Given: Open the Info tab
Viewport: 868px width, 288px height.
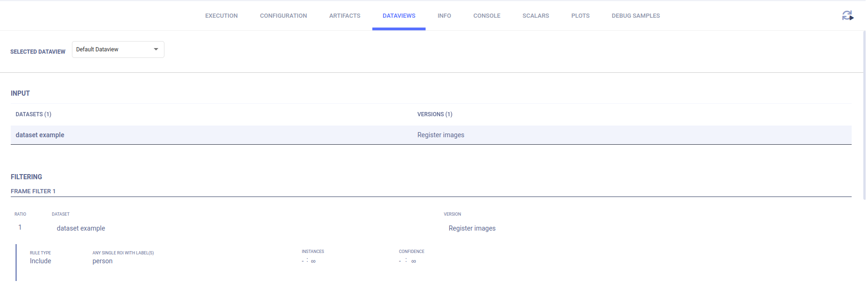Looking at the screenshot, I should tap(444, 16).
